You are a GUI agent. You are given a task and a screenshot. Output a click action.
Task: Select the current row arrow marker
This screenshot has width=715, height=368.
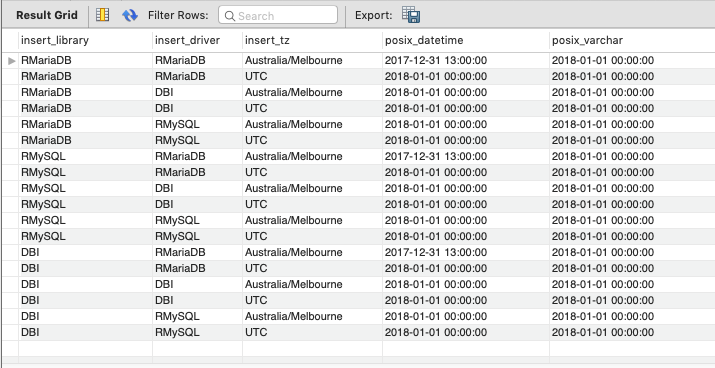pyautogui.click(x=12, y=61)
